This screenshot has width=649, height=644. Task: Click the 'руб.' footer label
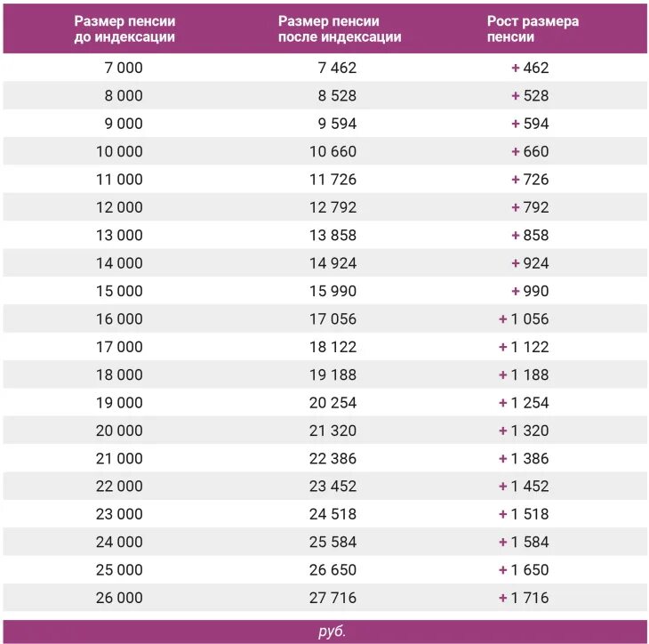tap(332, 632)
